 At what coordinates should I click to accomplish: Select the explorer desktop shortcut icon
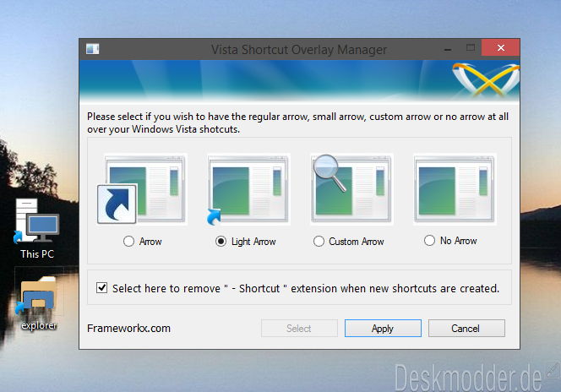tap(37, 295)
